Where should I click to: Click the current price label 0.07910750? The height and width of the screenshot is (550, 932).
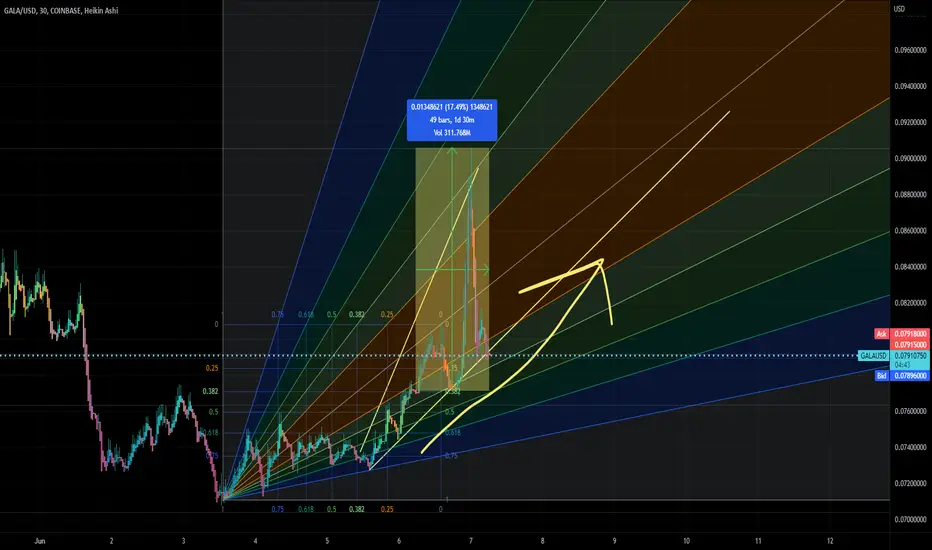(x=911, y=356)
